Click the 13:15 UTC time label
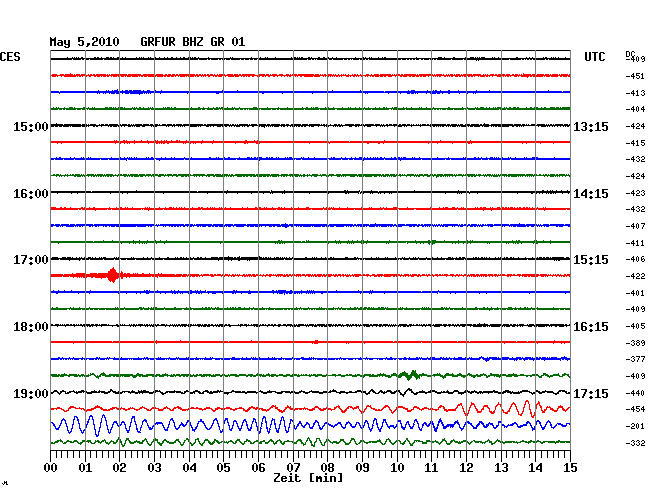The height and width of the screenshot is (494, 650). pos(591,127)
